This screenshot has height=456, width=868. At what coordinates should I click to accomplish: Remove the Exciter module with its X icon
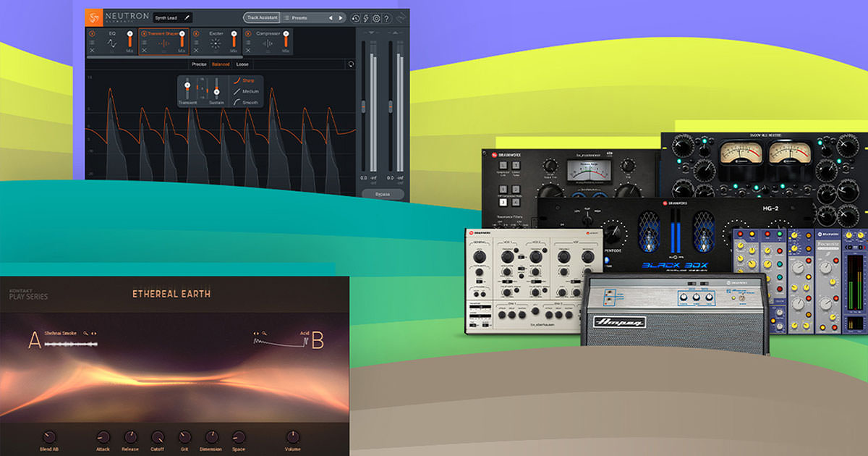[196, 51]
